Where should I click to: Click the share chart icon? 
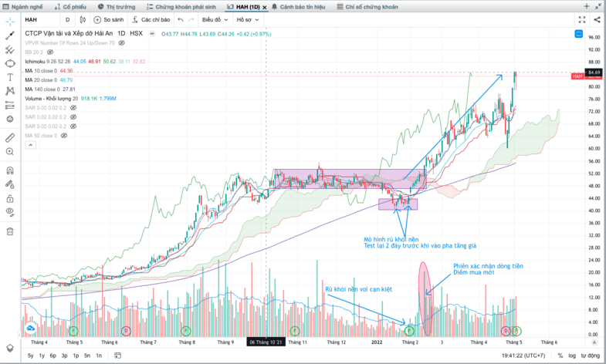pos(597,20)
